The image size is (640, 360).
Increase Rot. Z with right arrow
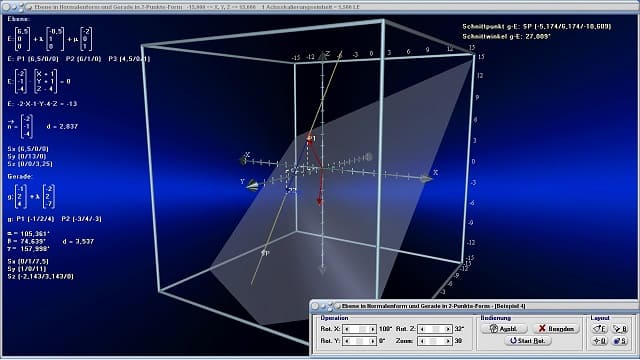click(x=448, y=329)
